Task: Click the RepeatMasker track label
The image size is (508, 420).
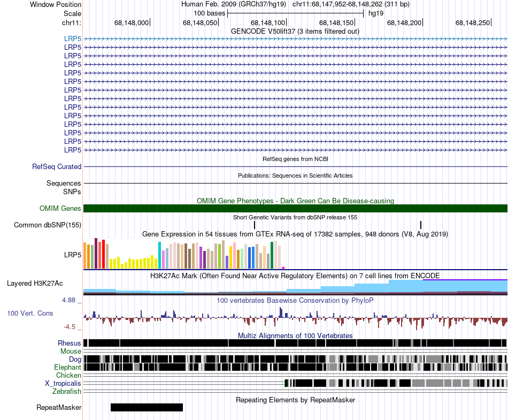Action: click(59, 407)
